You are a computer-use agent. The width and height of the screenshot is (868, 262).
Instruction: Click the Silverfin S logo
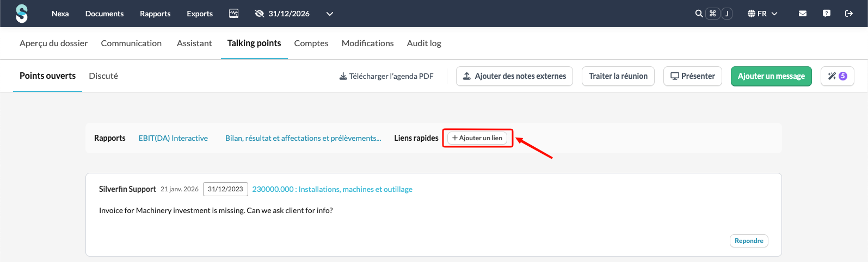22,14
